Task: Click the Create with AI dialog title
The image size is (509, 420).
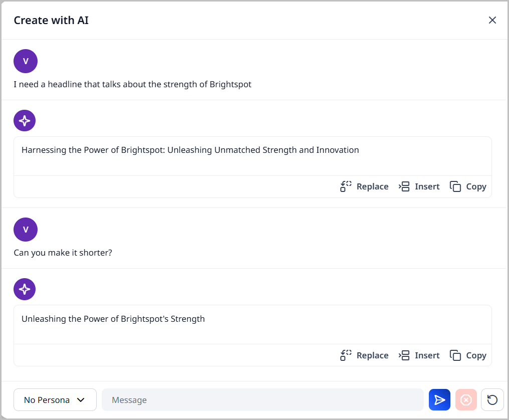Action: (51, 20)
